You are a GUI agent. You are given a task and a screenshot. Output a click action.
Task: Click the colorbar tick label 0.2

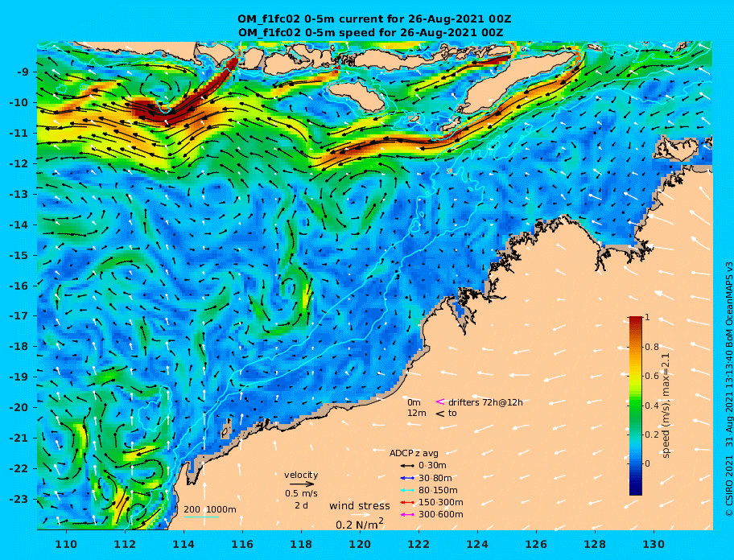pos(652,434)
